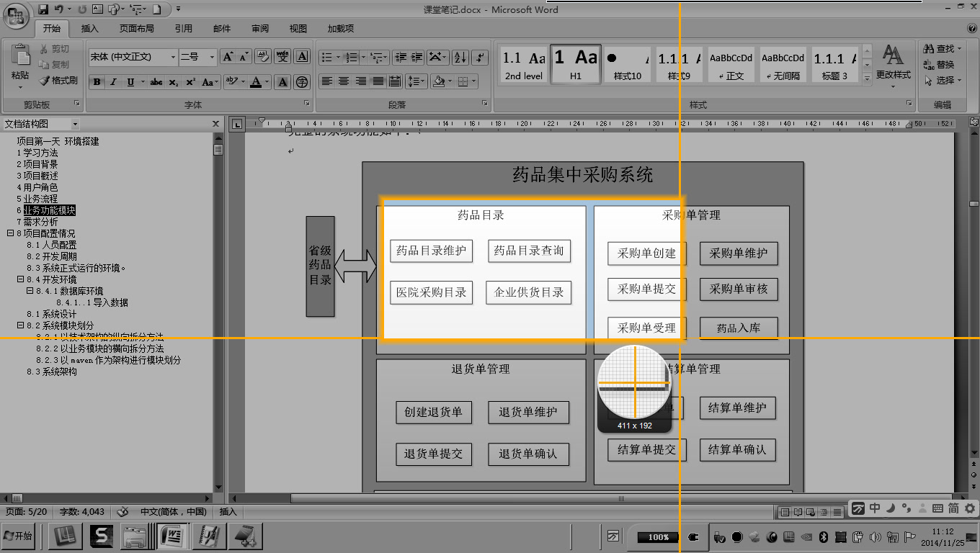980x553 pixels.
Task: Click the Windows 开始 start button
Action: [x=19, y=536]
